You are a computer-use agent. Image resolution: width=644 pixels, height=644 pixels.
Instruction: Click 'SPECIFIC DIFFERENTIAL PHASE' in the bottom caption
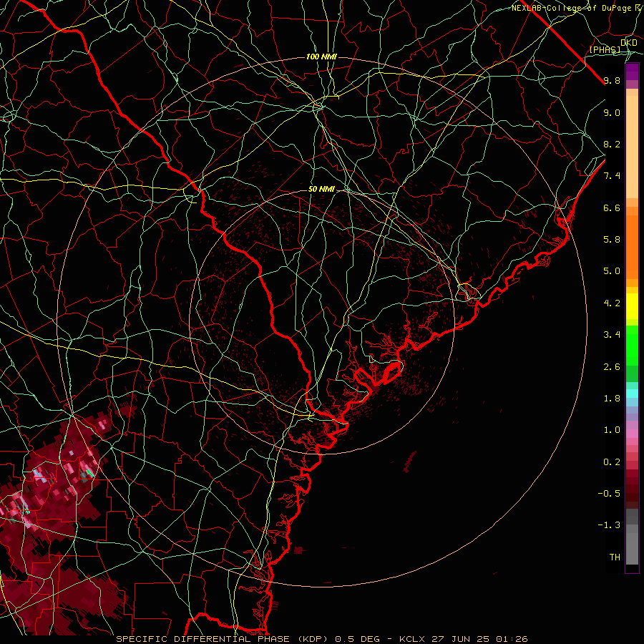pyautogui.click(x=205, y=639)
